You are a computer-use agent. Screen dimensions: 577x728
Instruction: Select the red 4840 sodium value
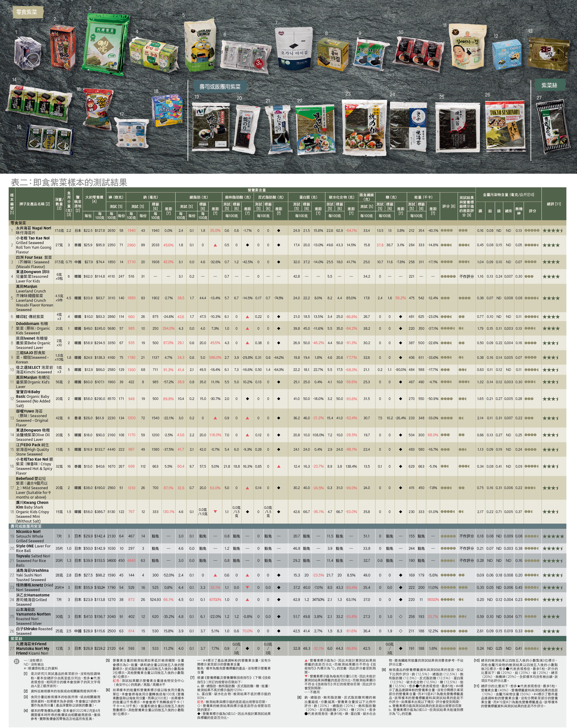[x=131, y=560]
